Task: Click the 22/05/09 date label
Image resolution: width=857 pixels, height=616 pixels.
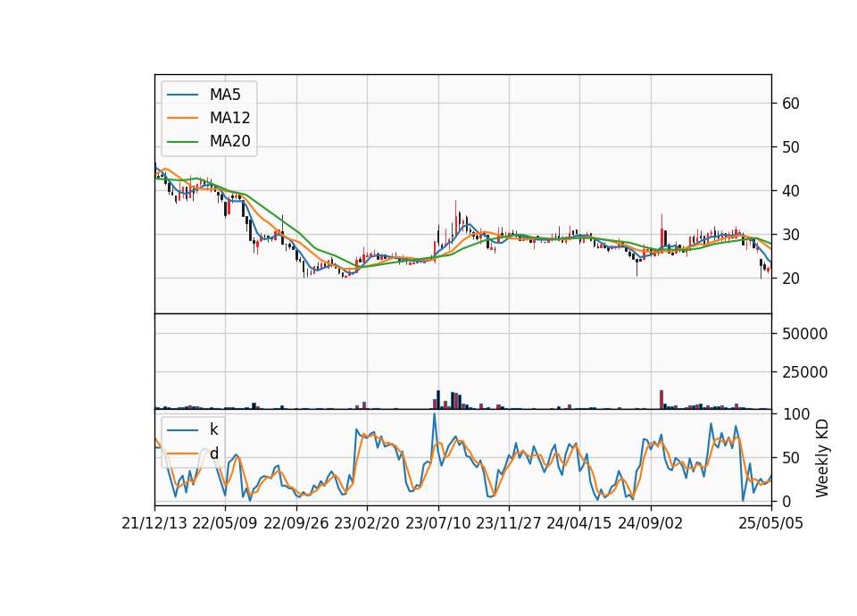Action: point(225,524)
